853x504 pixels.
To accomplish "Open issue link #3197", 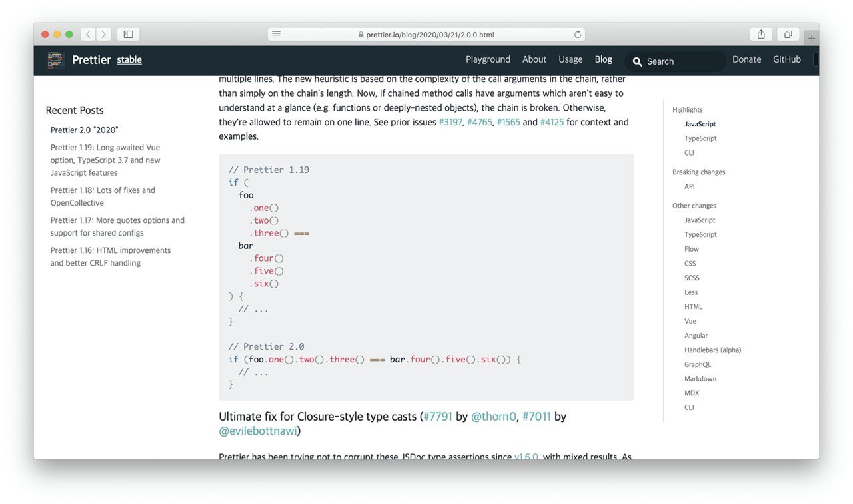I will point(450,122).
